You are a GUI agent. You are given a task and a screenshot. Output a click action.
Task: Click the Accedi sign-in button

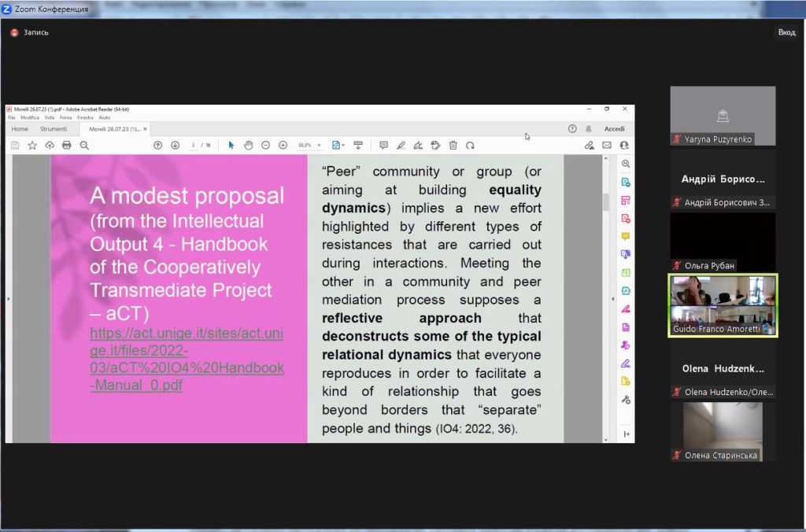pos(614,129)
